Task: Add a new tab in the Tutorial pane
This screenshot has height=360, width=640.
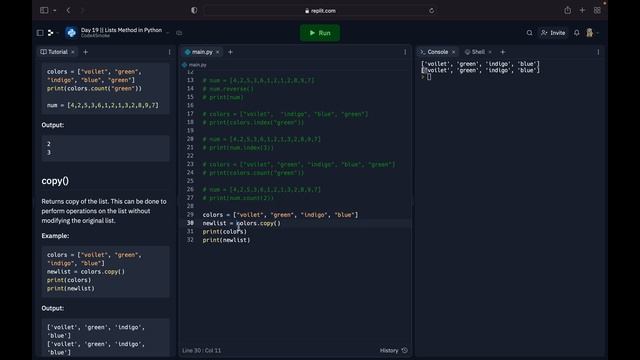Action: point(85,52)
